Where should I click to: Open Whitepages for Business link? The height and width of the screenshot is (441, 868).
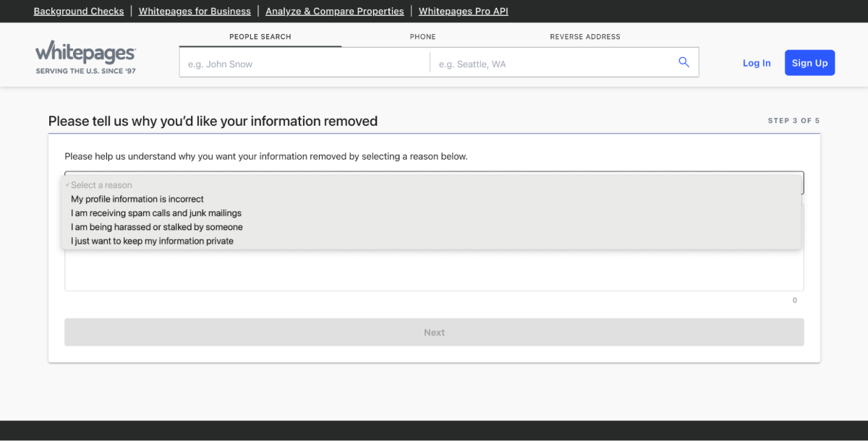195,12
